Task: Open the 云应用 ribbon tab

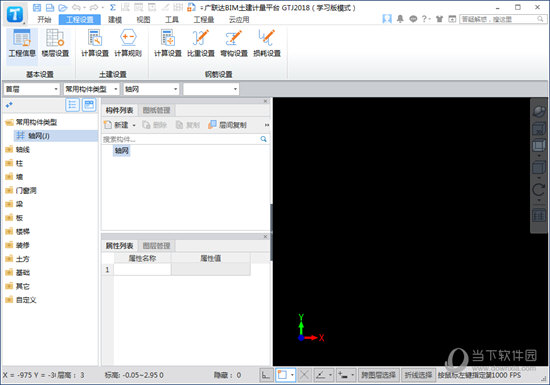Action: point(239,19)
